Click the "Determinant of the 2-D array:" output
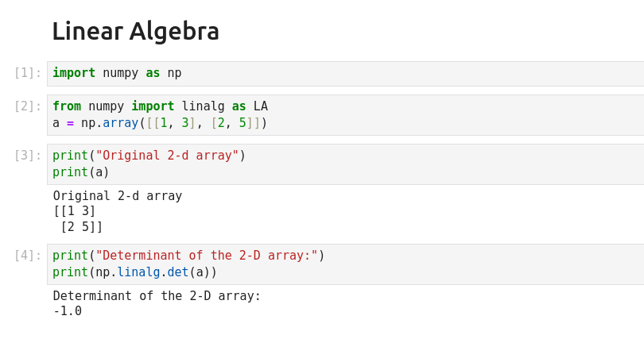Screen dimensions: 644x339 (x=157, y=296)
